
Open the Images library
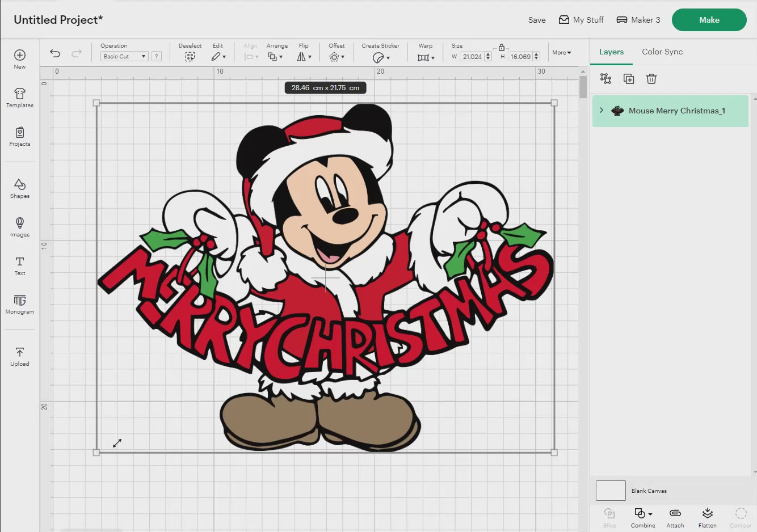coord(20,227)
